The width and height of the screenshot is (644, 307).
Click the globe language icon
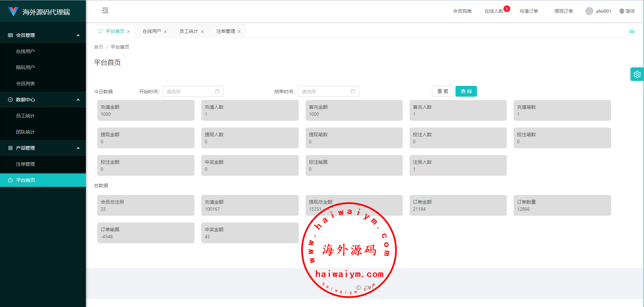click(622, 11)
